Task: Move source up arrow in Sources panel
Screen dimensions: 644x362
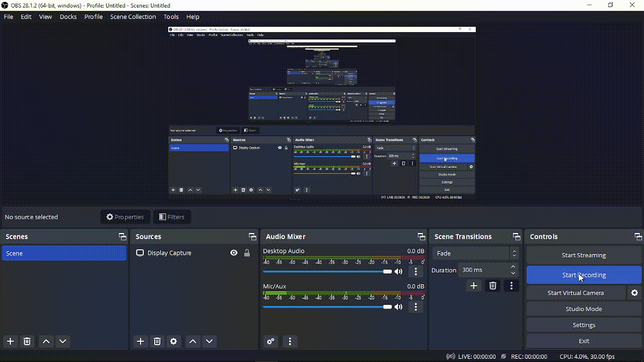Action: 192,341
